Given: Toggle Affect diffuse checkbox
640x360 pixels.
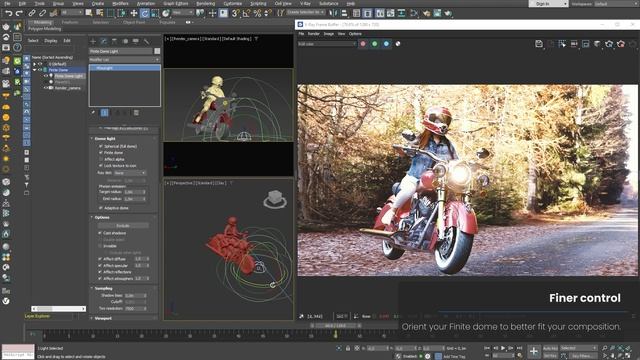Looking at the screenshot, I should tap(100, 259).
